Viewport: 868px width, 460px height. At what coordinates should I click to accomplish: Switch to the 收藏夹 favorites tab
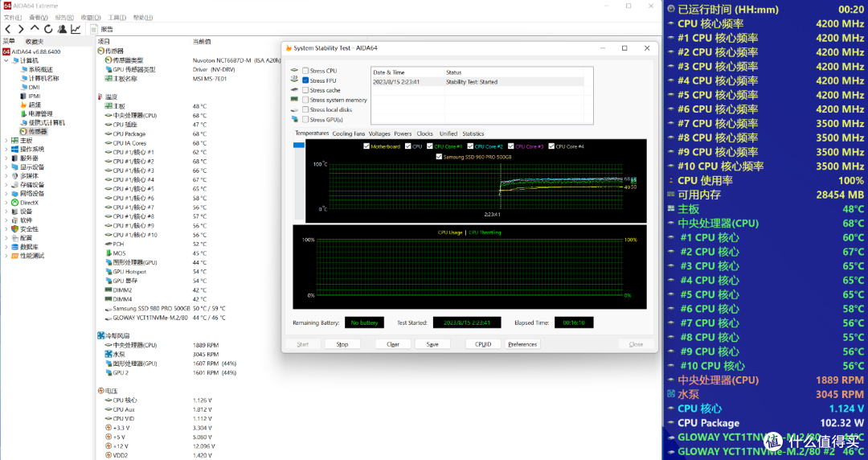tap(35, 41)
